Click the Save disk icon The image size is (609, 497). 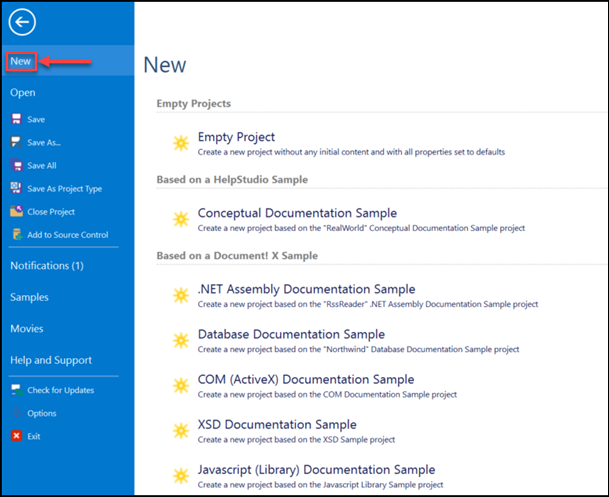pyautogui.click(x=16, y=119)
